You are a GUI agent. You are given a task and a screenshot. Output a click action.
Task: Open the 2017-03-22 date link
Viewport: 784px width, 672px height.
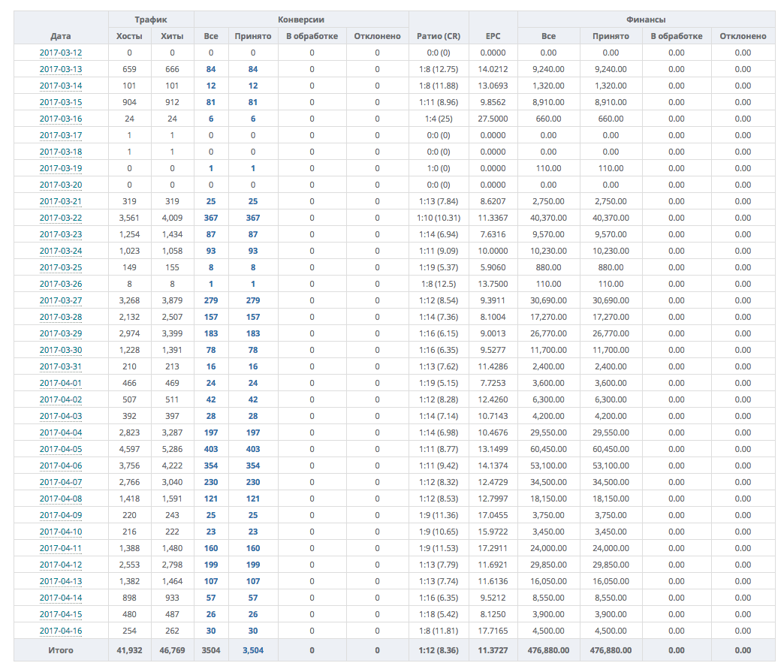coord(61,218)
